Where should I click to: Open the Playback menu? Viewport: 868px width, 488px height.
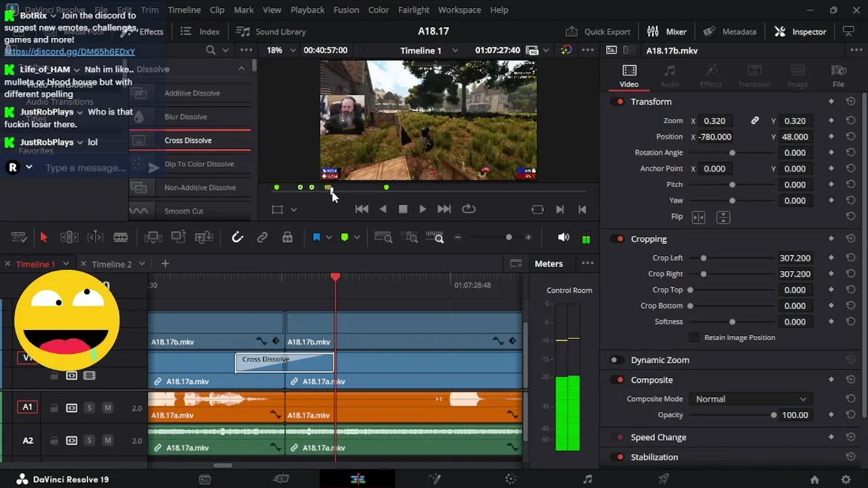(307, 10)
